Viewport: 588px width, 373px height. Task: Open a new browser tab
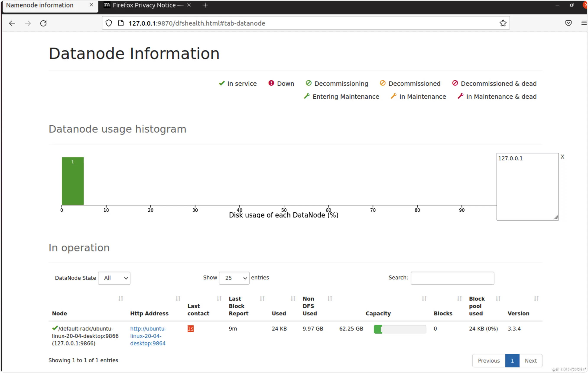(x=205, y=5)
